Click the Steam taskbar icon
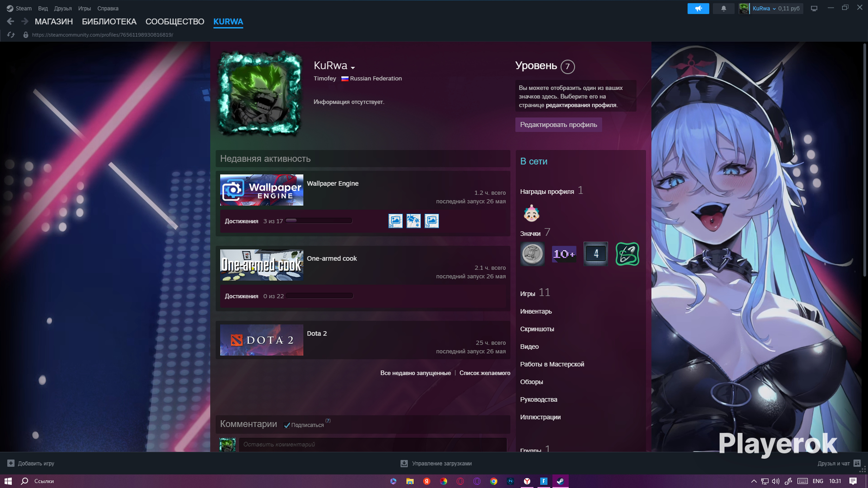Viewport: 868px width, 488px height. coord(560,481)
